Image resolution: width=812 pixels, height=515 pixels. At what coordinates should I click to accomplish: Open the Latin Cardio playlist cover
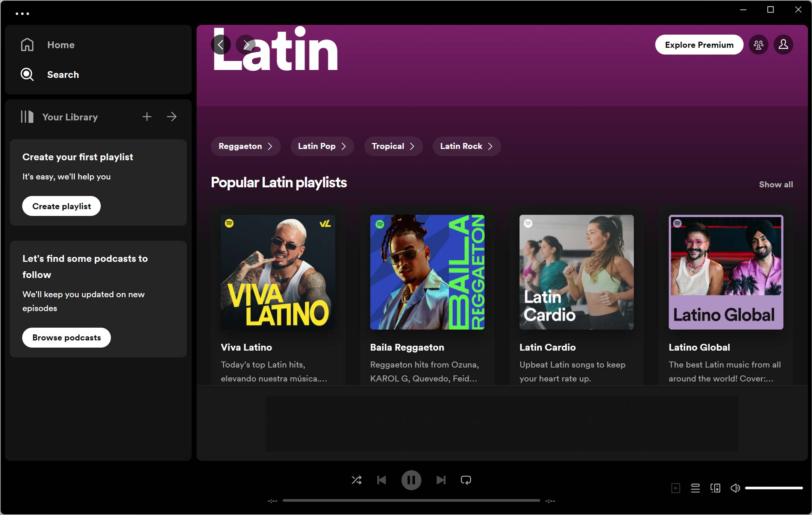click(576, 272)
